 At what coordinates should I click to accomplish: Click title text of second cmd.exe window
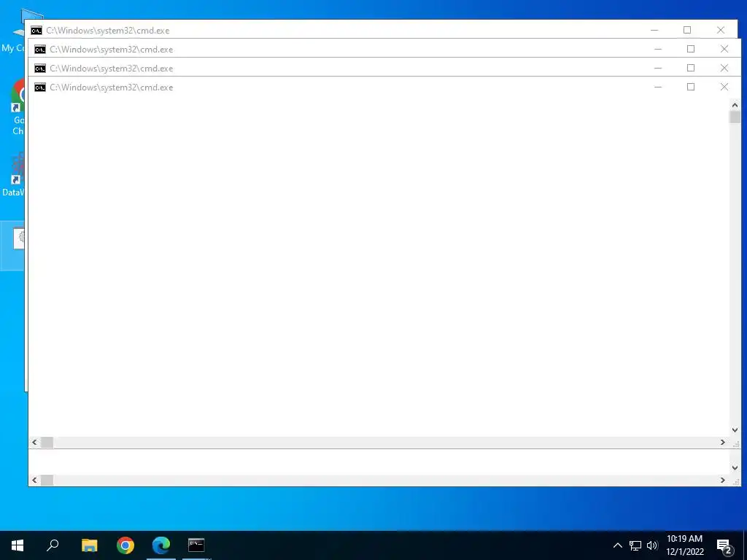(112, 50)
